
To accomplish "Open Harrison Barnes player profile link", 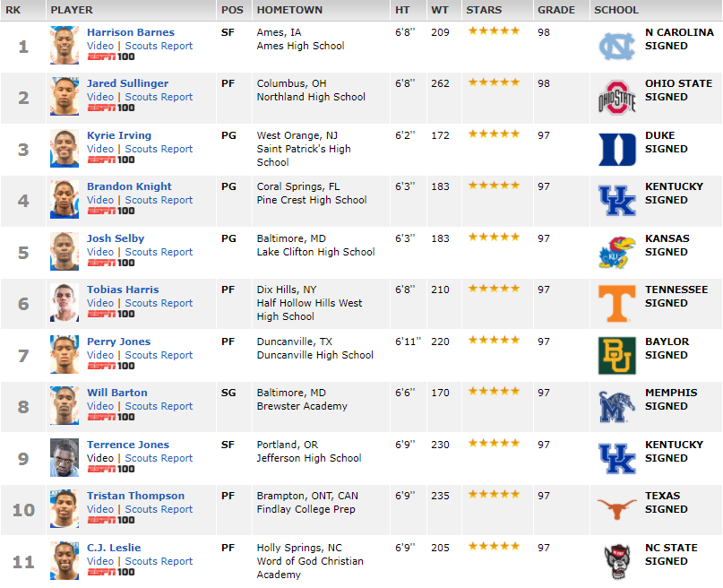I will point(131,32).
